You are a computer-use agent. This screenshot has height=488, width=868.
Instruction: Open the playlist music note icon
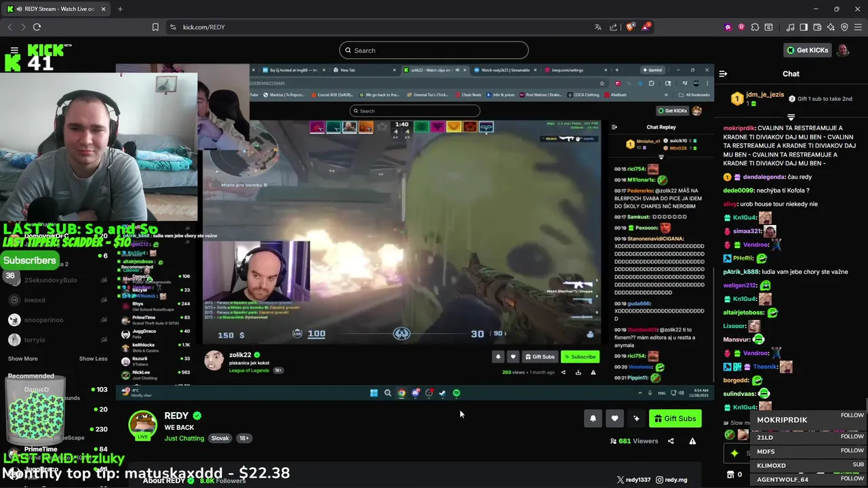click(790, 27)
